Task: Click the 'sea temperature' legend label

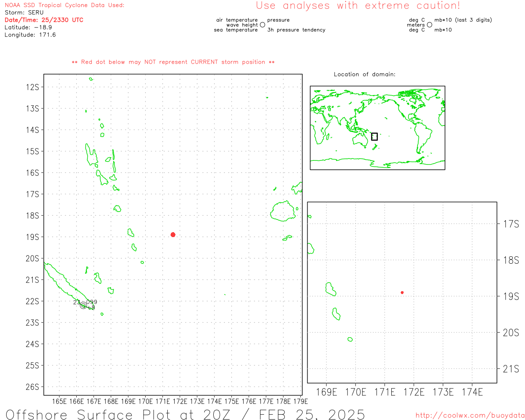Action: (x=236, y=30)
